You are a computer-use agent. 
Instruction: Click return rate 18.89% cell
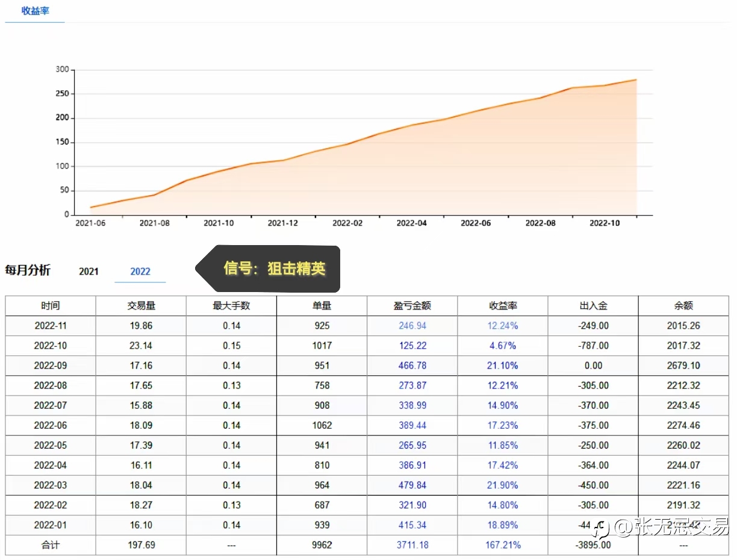point(503,525)
